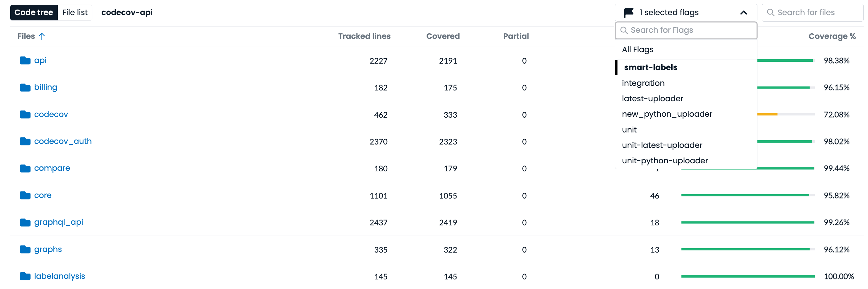This screenshot has height=289, width=868.
Task: Click the flag icon in flags selector
Action: (x=628, y=13)
